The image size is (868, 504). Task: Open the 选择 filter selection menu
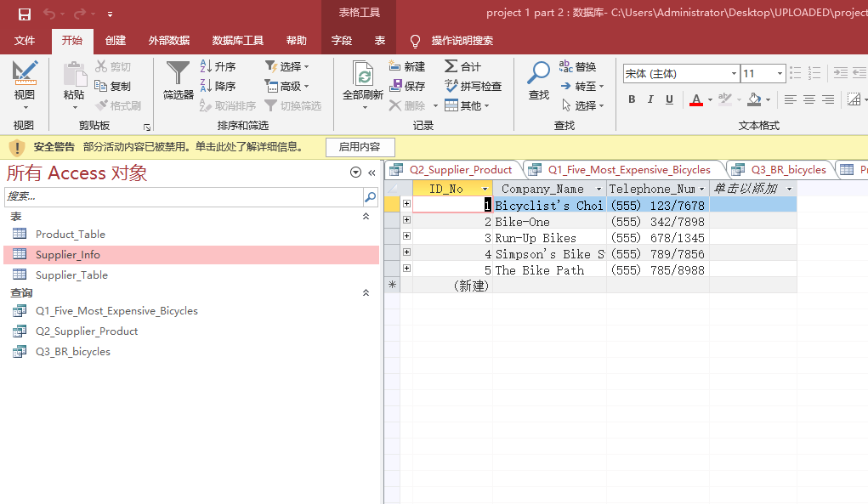(286, 66)
